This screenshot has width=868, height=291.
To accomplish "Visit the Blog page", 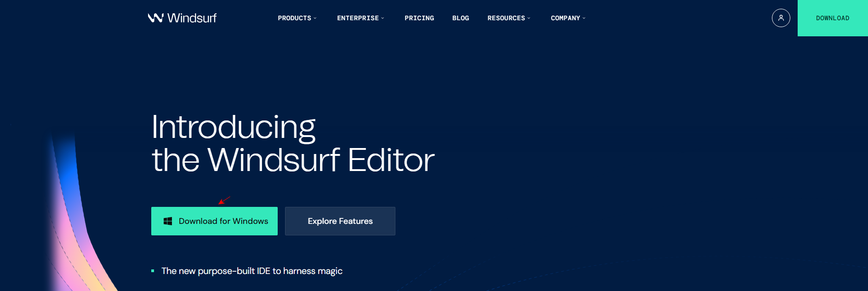I will click(460, 18).
